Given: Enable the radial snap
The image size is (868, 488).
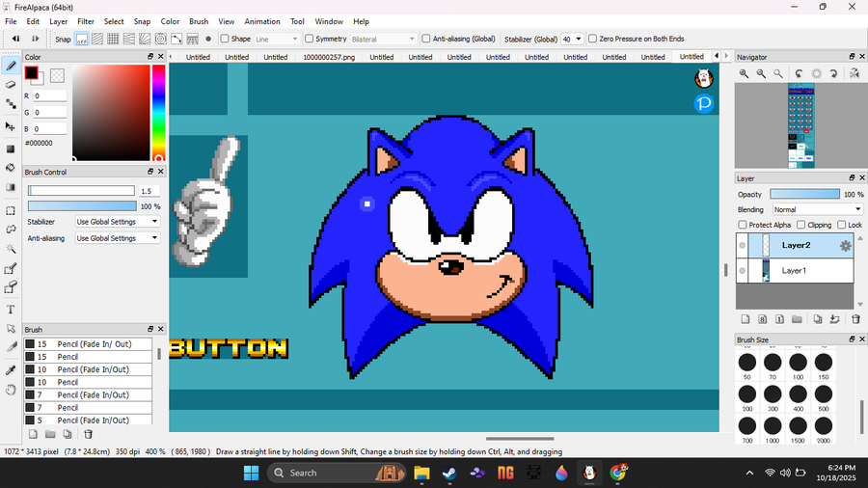Looking at the screenshot, I should (x=145, y=40).
